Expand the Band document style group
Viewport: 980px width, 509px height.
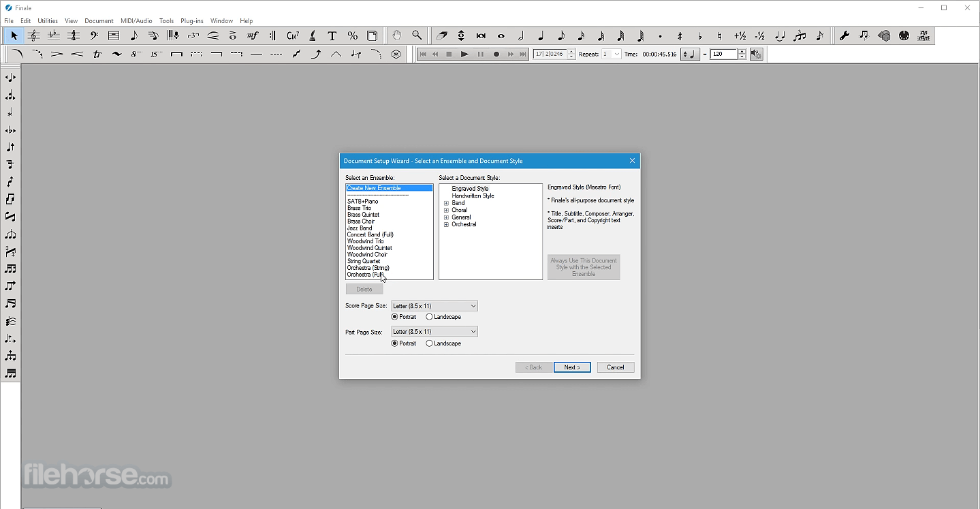click(447, 203)
